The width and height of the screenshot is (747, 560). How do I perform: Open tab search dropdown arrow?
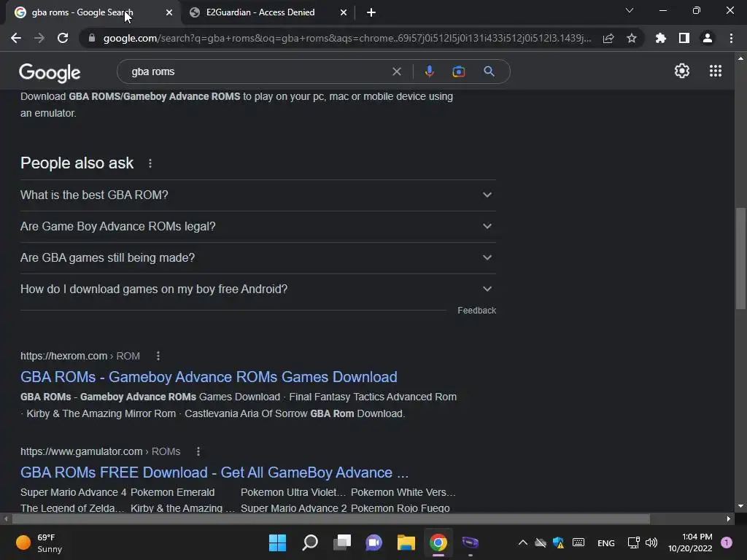pos(630,10)
